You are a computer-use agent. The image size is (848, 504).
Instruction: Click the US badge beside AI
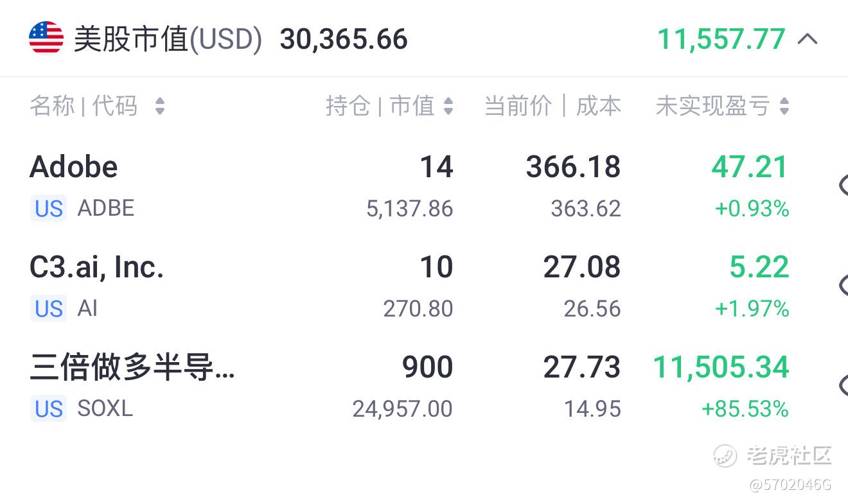(49, 309)
